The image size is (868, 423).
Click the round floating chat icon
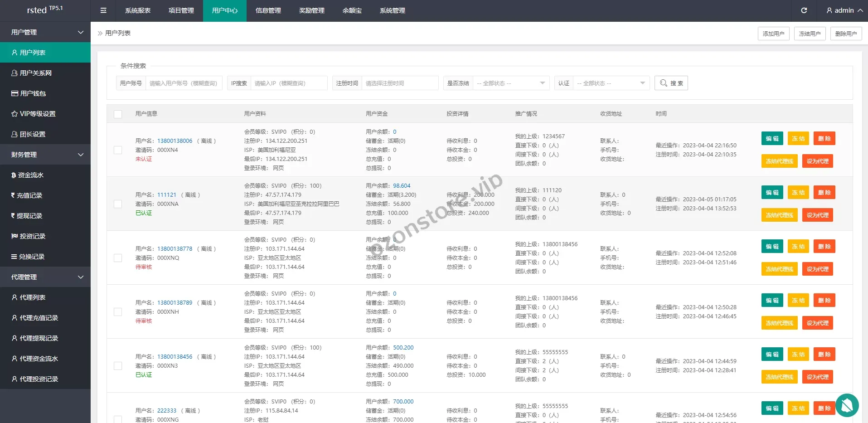pos(846,405)
